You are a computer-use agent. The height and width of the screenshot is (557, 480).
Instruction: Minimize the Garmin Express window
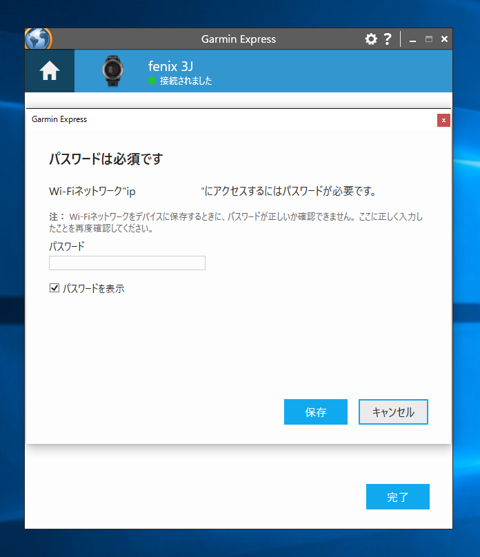(412, 40)
